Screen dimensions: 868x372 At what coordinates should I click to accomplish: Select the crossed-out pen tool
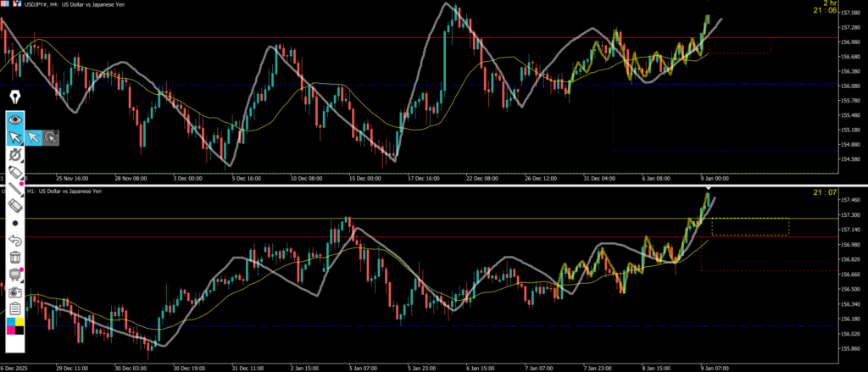click(x=15, y=155)
